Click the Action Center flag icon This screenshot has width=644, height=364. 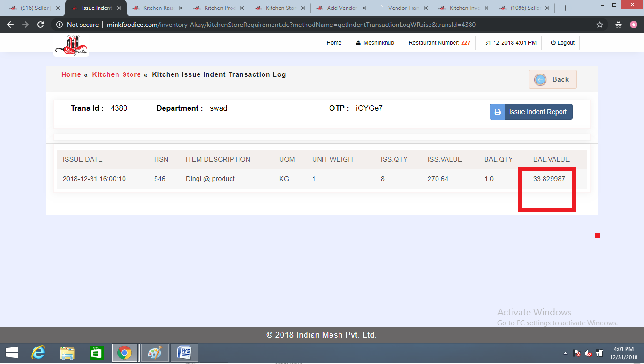[577, 353]
